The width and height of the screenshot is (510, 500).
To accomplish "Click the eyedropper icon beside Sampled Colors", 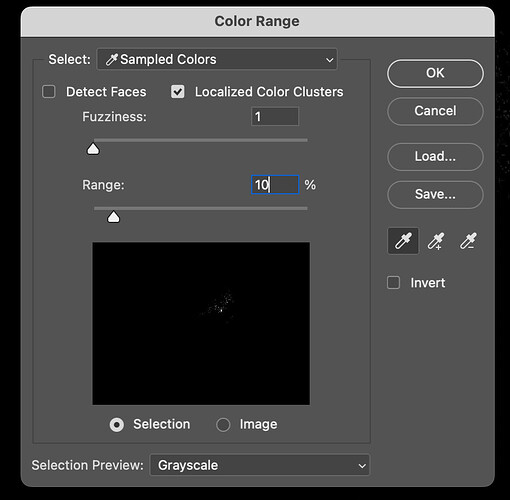I will 112,59.
